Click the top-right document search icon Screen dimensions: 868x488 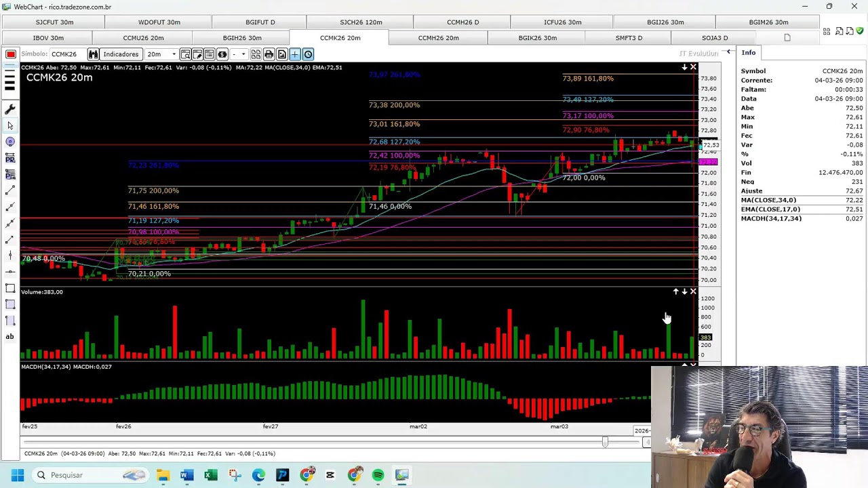coord(839,31)
